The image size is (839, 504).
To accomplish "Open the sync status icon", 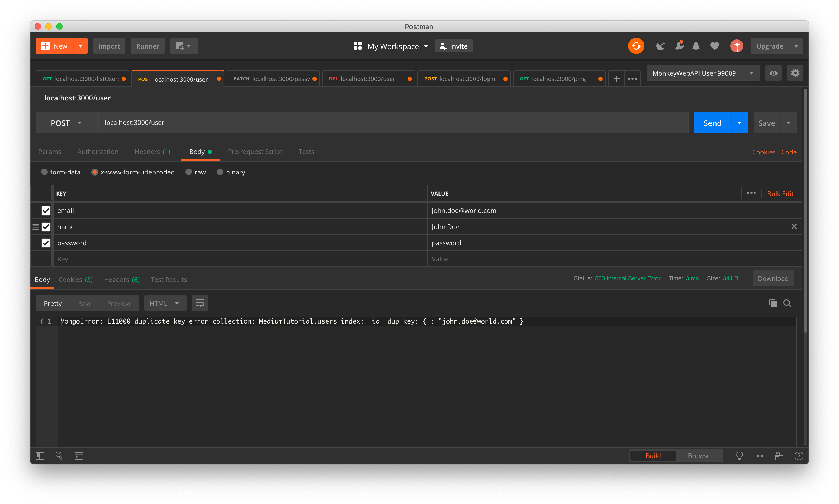I will click(636, 46).
